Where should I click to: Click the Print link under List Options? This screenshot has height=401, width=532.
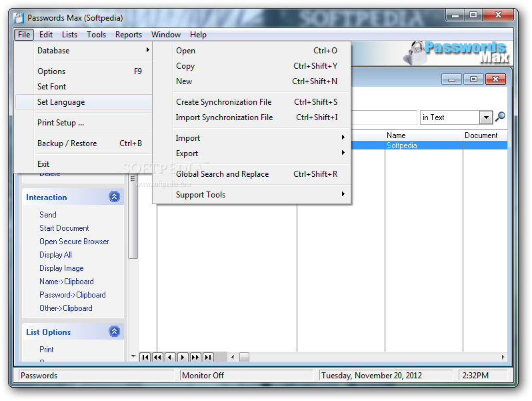pyautogui.click(x=47, y=350)
